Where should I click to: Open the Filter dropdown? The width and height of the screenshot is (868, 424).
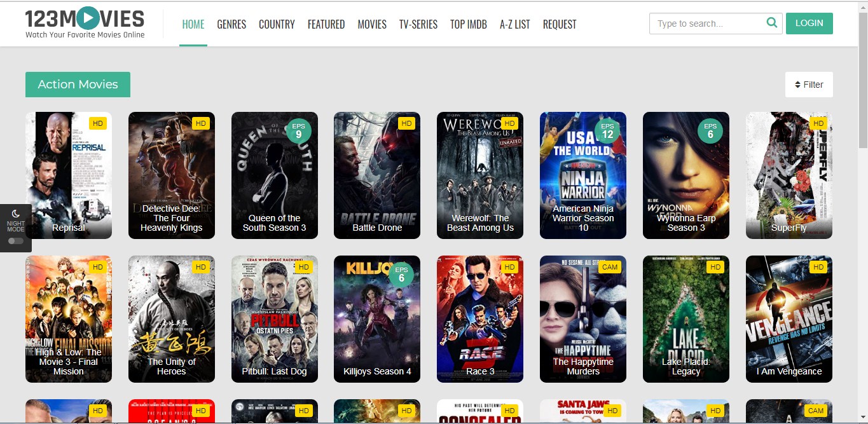click(x=809, y=85)
